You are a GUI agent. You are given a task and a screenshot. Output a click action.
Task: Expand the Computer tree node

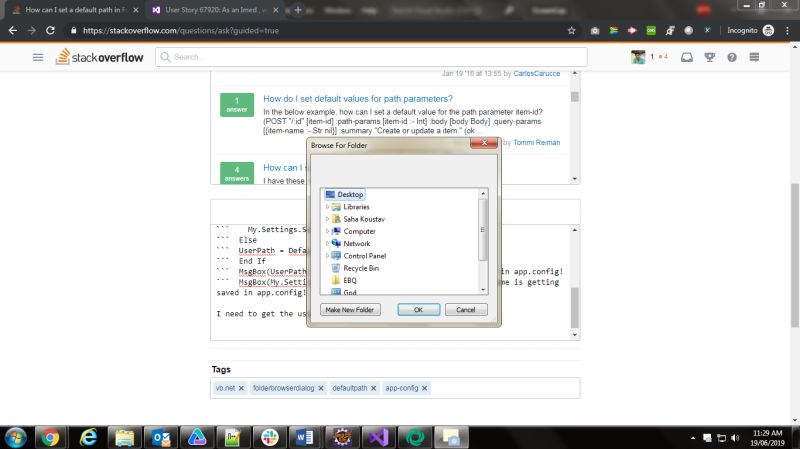[x=328, y=231]
